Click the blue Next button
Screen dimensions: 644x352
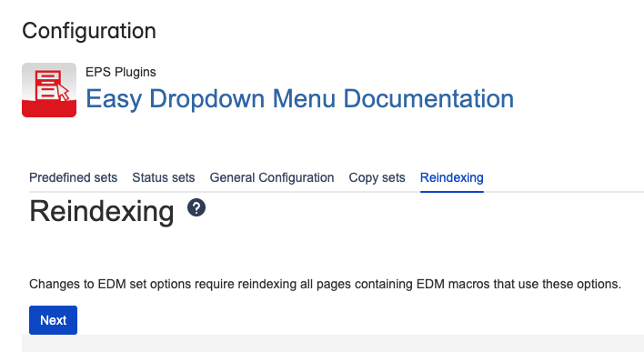click(53, 320)
